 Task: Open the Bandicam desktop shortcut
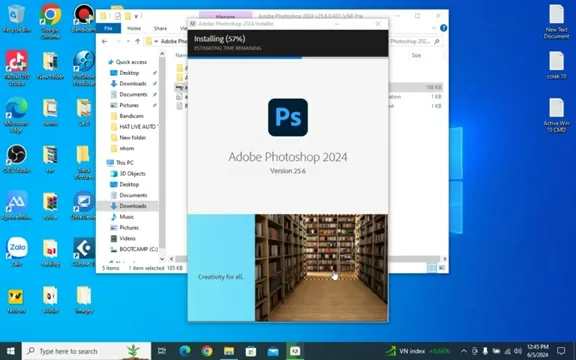(x=84, y=18)
